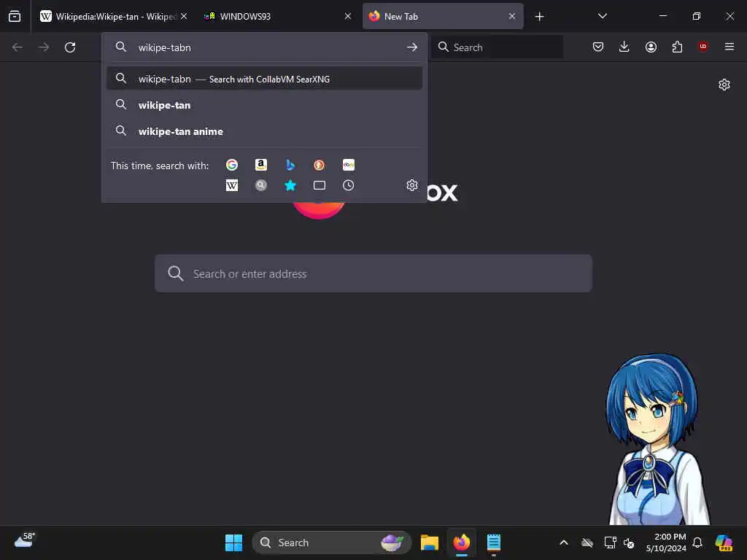Open the Firefox application menu

(x=729, y=47)
